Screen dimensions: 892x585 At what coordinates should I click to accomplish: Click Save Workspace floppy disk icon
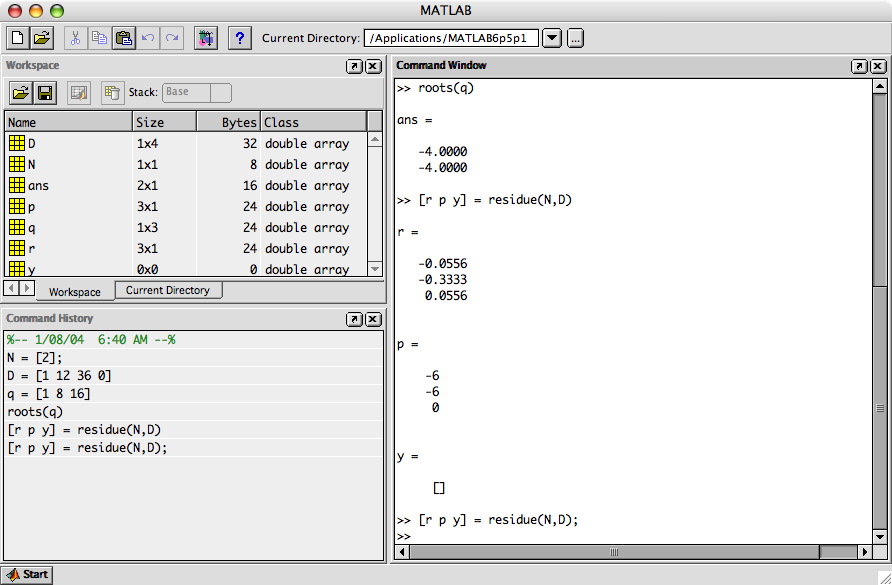pos(44,93)
